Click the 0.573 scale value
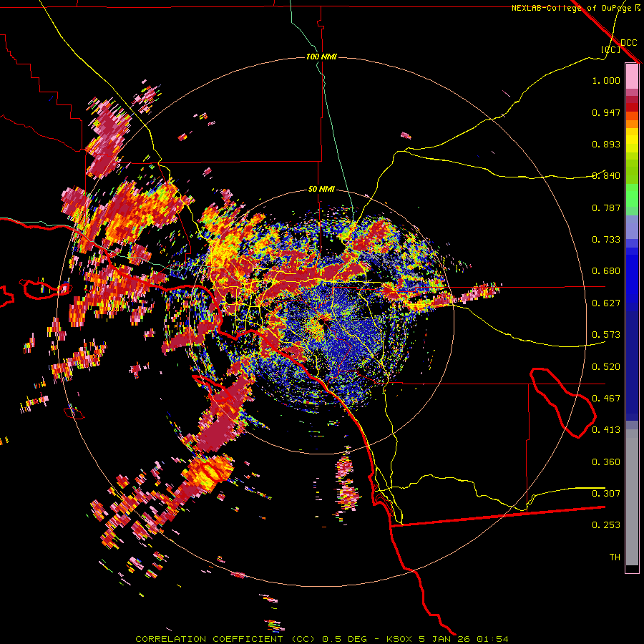 point(606,335)
